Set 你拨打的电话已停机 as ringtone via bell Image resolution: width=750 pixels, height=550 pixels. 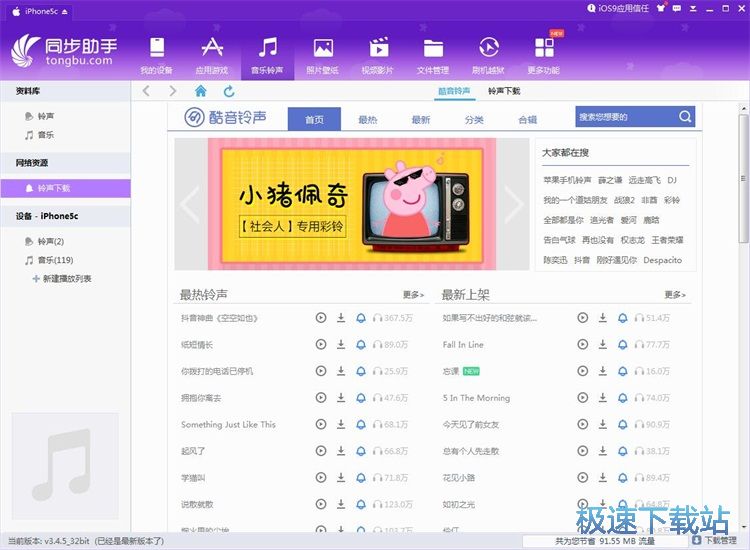pyautogui.click(x=361, y=371)
